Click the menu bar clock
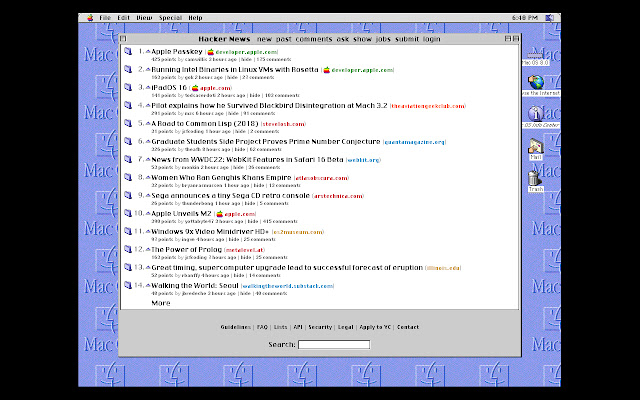Viewport: 640px width, 400px height. tap(524, 18)
